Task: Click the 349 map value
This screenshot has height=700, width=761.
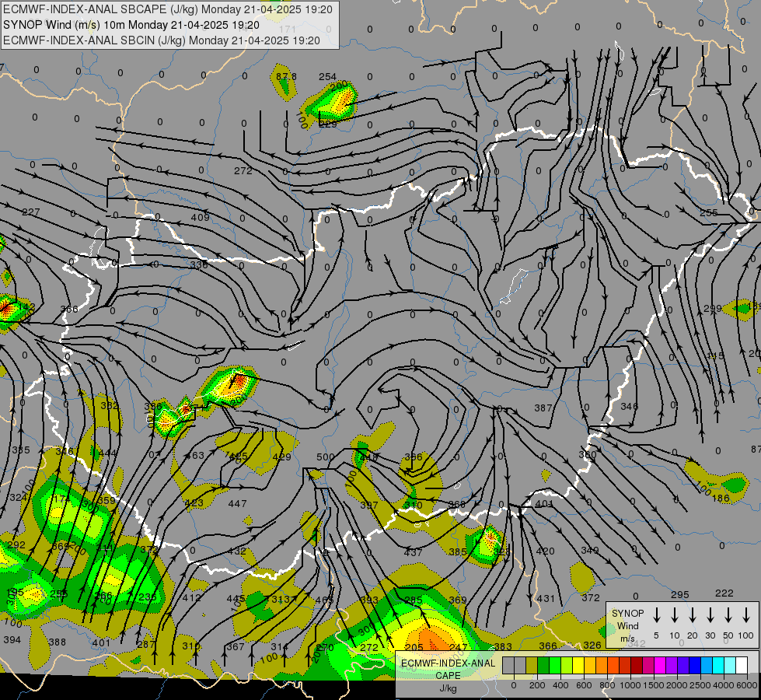Action: (x=590, y=551)
